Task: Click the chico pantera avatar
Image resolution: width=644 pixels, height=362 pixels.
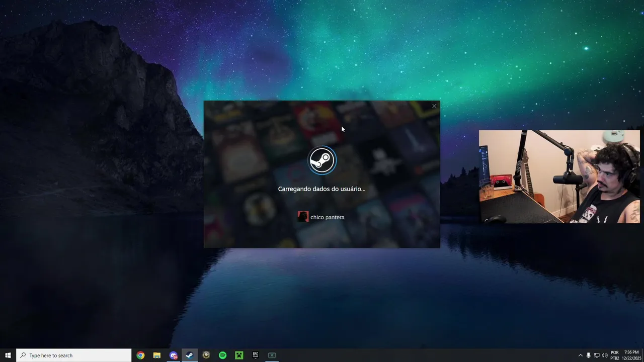Action: pyautogui.click(x=303, y=217)
